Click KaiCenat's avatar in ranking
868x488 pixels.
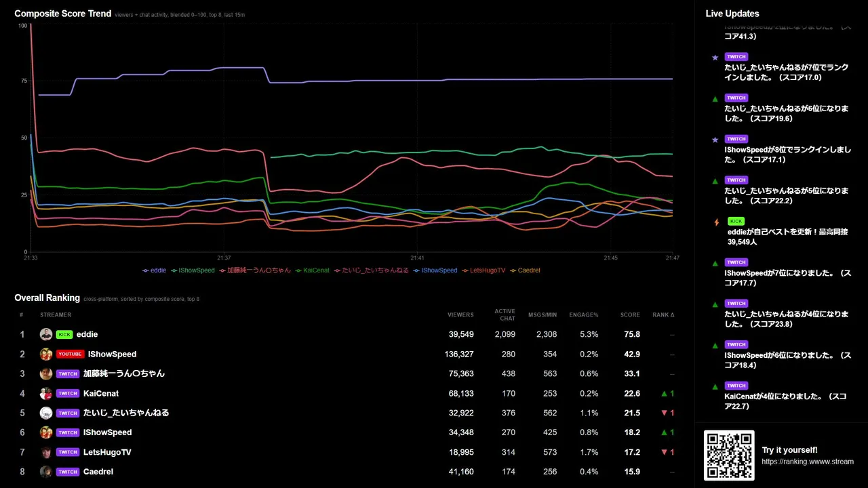(46, 393)
